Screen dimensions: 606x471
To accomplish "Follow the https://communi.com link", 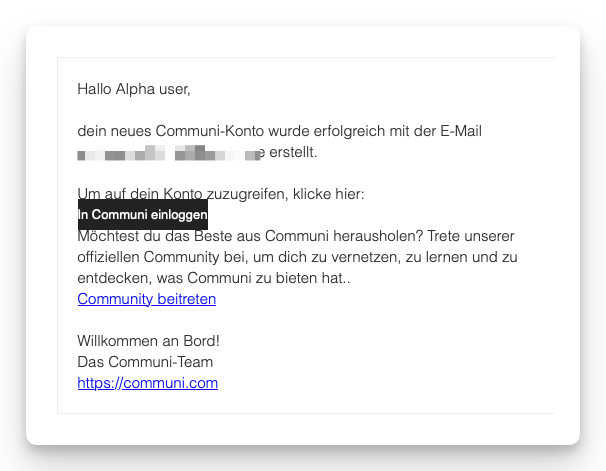I will [x=147, y=383].
